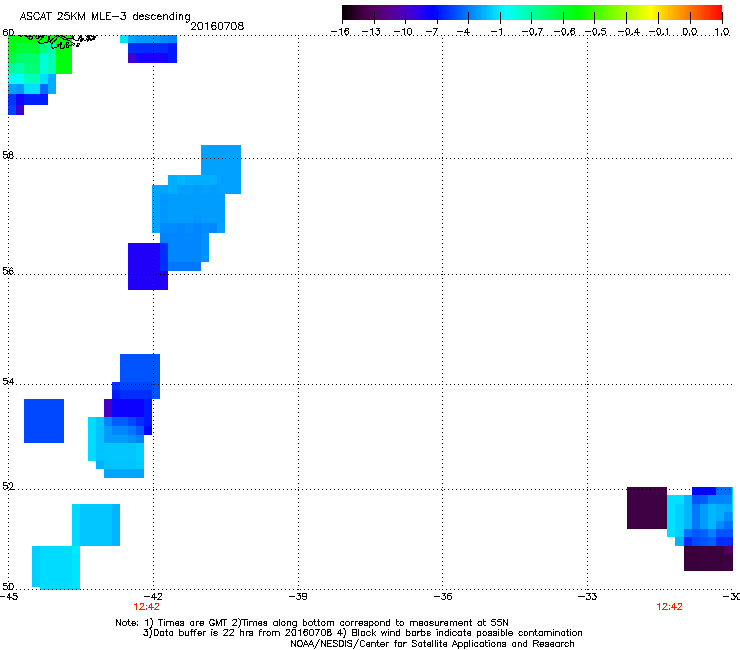Click the latitude label 52

click(x=8, y=486)
